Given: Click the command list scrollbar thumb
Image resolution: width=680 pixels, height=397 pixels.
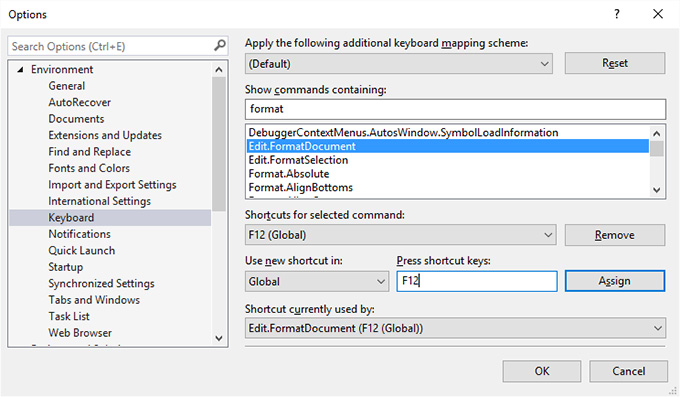Looking at the screenshot, I should (x=657, y=148).
